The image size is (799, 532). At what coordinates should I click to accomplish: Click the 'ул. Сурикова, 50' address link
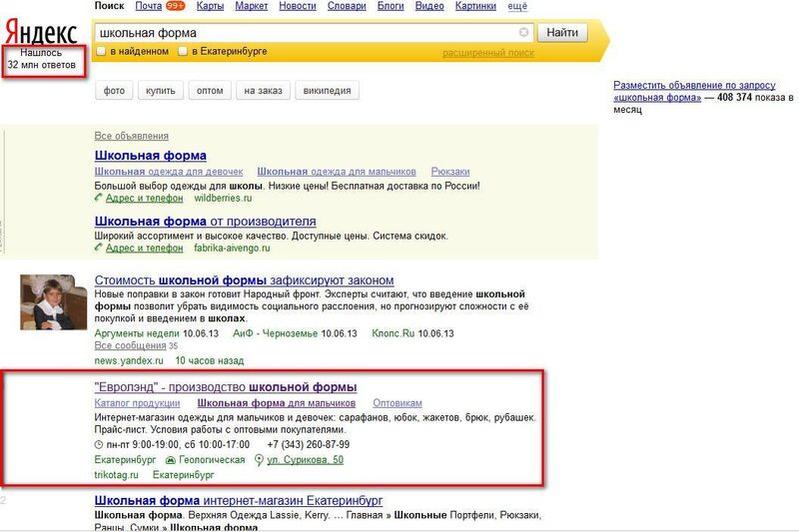[x=306, y=460]
